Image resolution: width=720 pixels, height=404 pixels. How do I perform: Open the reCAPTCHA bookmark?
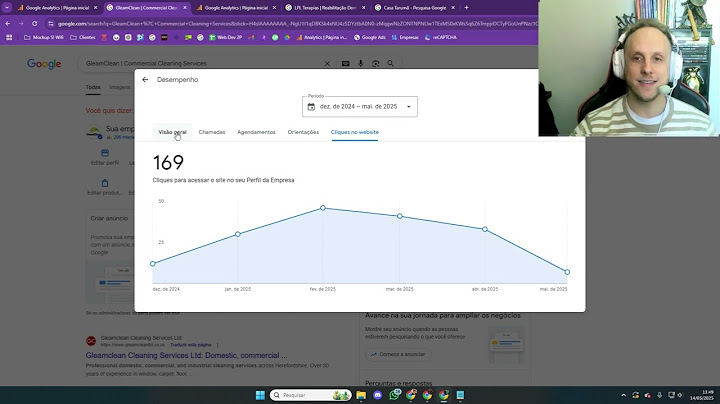coord(441,38)
